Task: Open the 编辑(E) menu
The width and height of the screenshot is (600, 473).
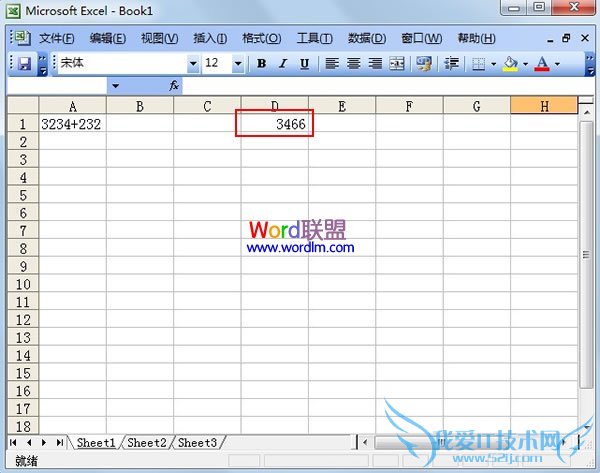Action: (108, 38)
